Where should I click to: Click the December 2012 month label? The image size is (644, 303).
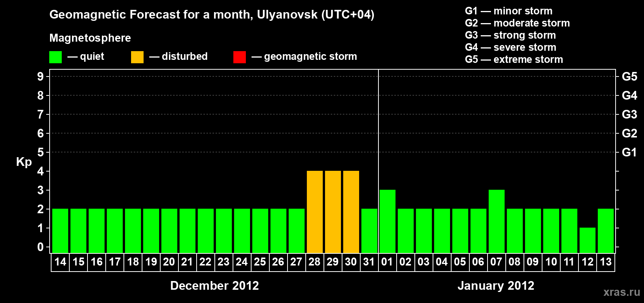tap(214, 286)
